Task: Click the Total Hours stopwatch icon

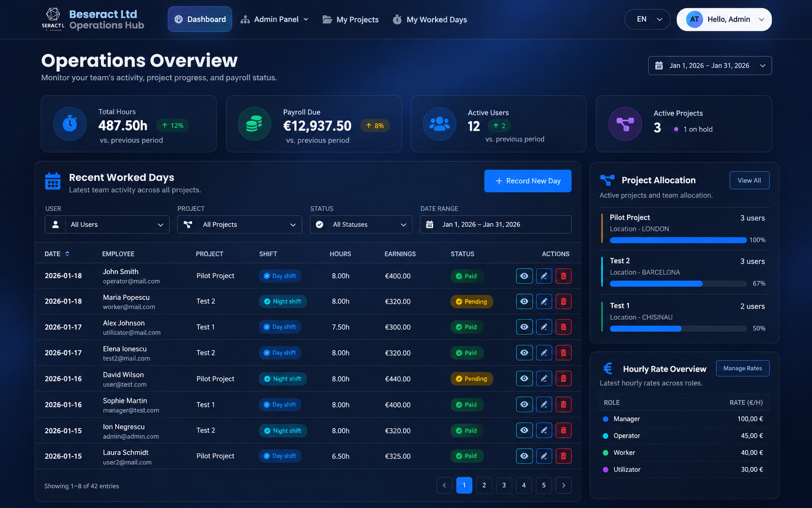Action: (x=70, y=123)
